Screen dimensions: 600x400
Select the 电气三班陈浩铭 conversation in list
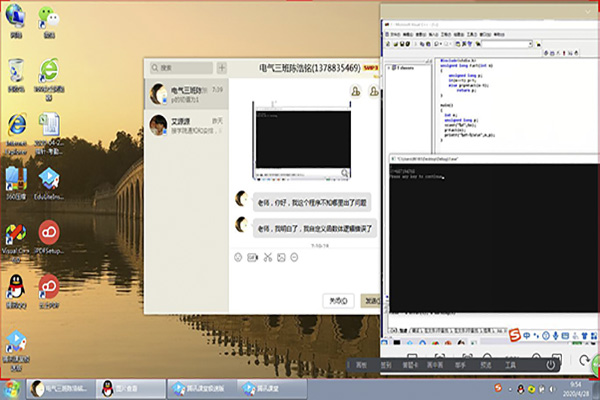[186, 95]
